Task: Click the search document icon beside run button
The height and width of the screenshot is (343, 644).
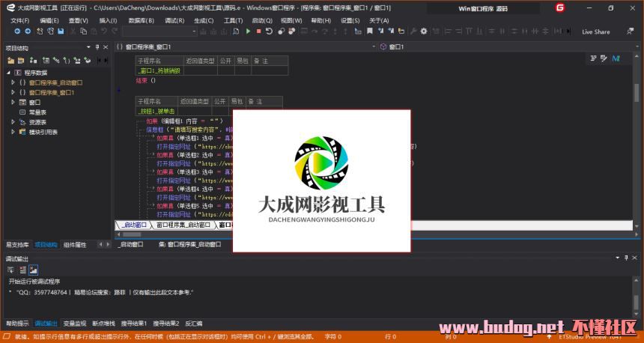Action: coord(236,31)
